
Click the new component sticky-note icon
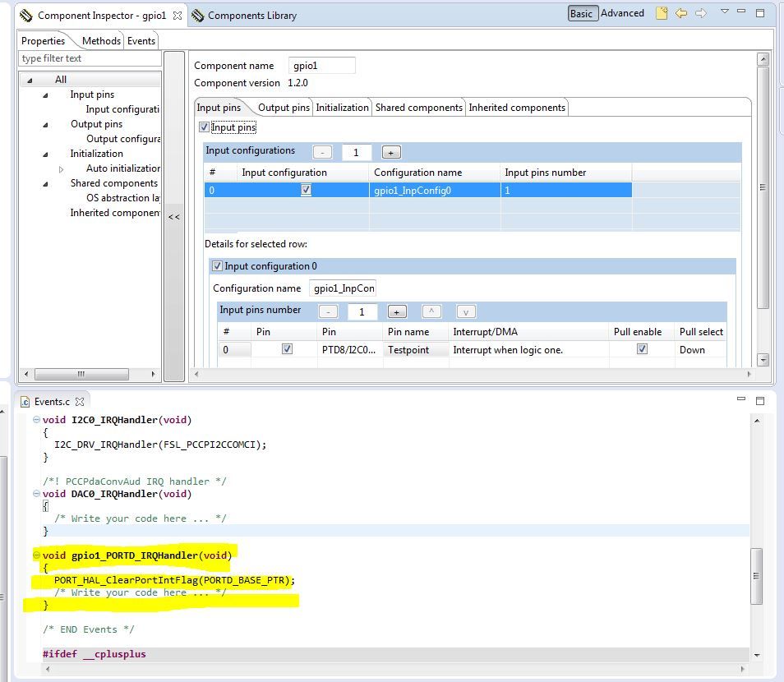coord(662,13)
